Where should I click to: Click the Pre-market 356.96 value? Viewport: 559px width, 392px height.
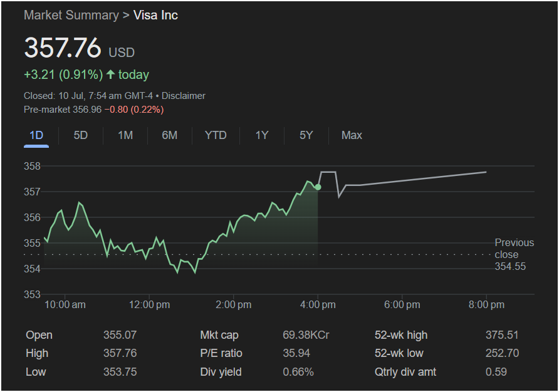[63, 110]
